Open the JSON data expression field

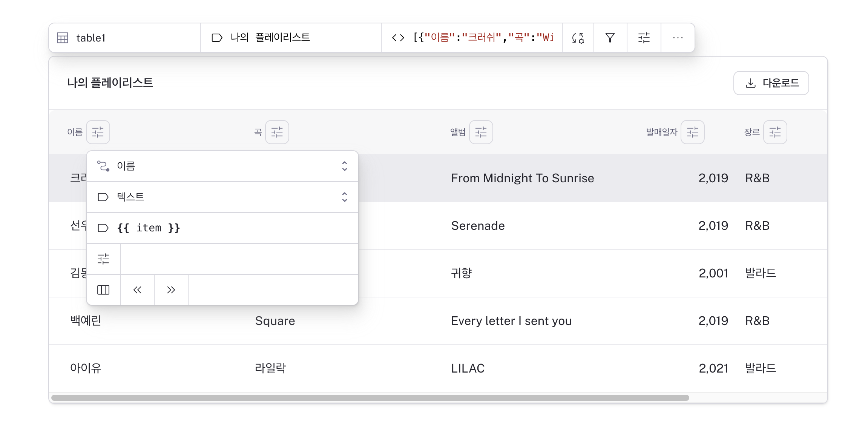(472, 38)
